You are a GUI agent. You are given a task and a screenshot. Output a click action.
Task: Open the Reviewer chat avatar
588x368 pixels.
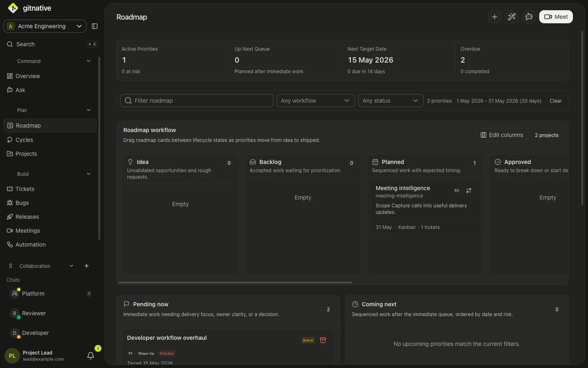point(15,314)
